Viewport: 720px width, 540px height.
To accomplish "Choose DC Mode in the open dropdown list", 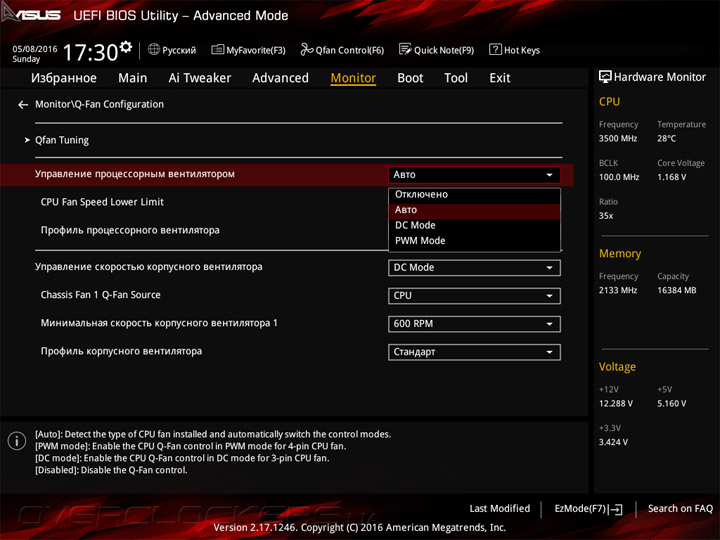I will [474, 225].
